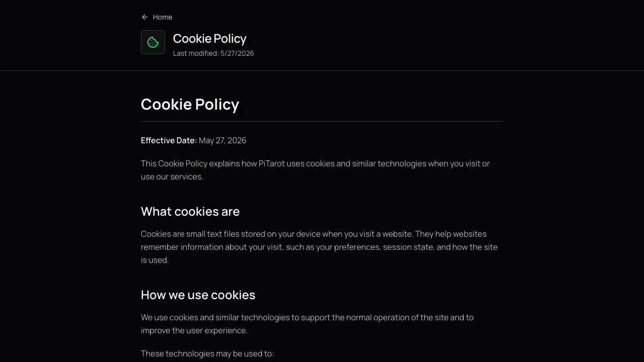
Task: Click the "improve the user experience." line
Action: click(194, 330)
